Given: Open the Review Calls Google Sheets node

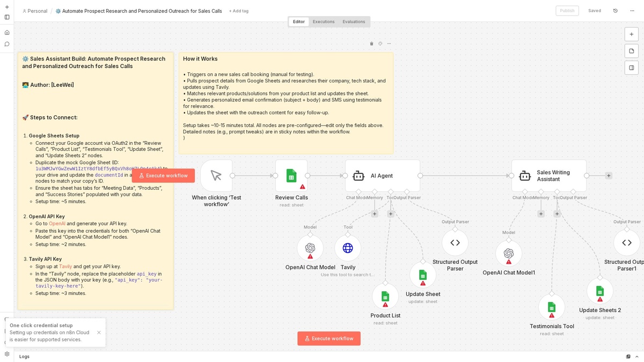Looking at the screenshot, I should click(291, 175).
